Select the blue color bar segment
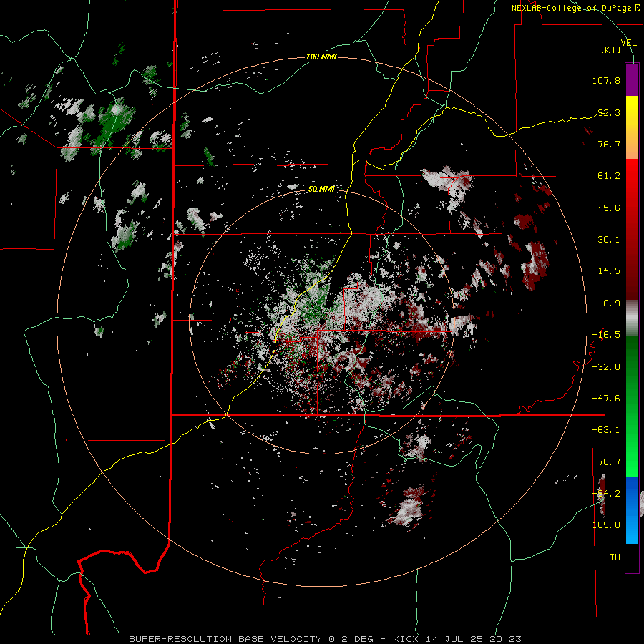The image size is (644, 644). pos(632,510)
